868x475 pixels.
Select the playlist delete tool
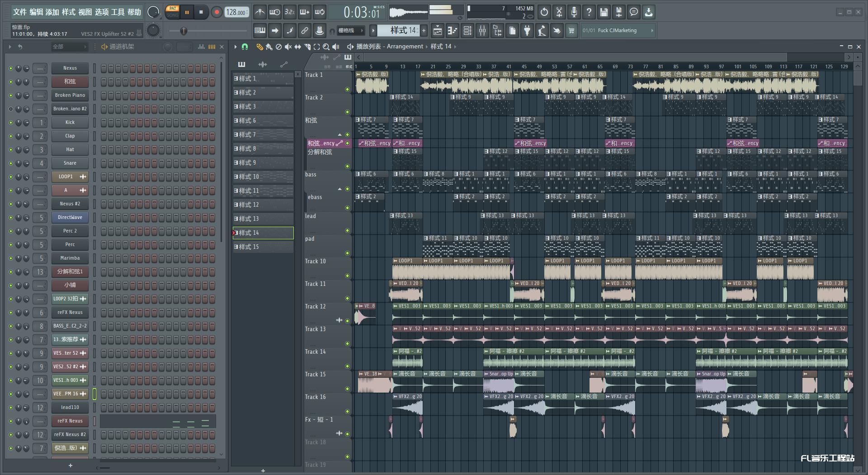pyautogui.click(x=278, y=47)
